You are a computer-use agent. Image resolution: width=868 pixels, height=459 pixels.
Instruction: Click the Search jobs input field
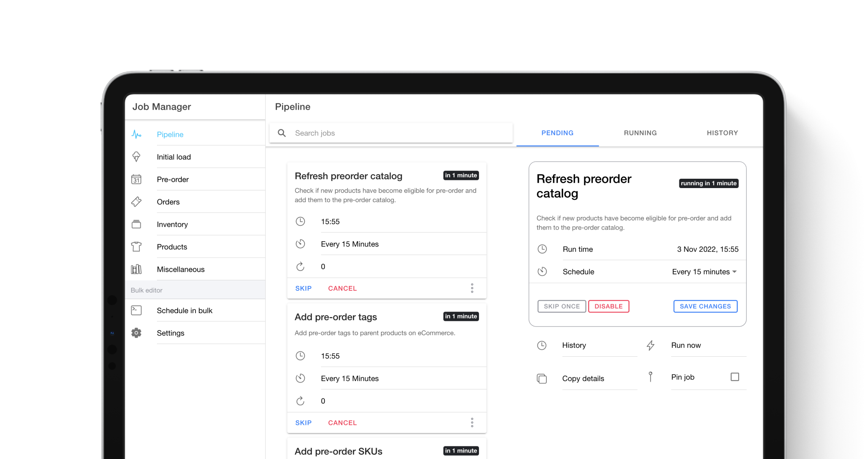click(x=392, y=132)
